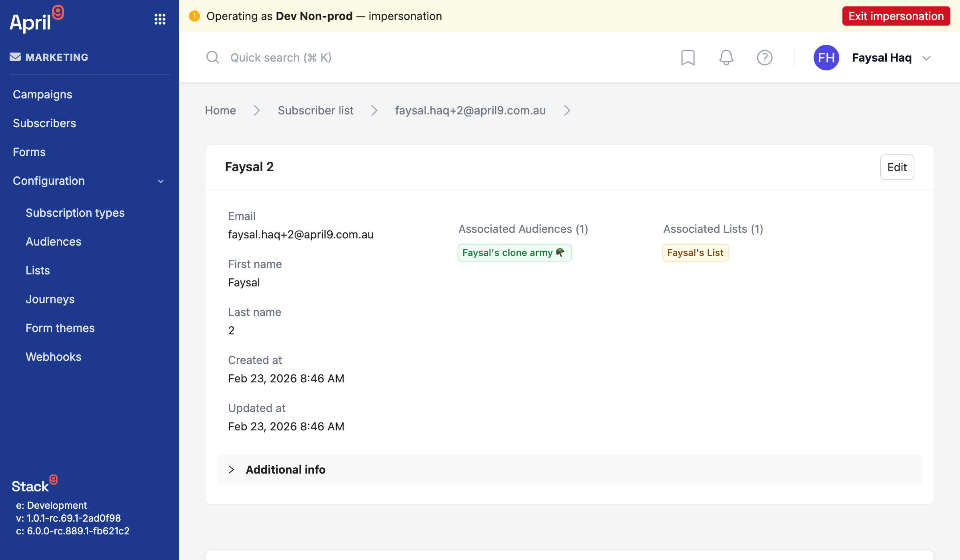Open the bookmarks icon
The width and height of the screenshot is (960, 560).
(x=688, y=58)
